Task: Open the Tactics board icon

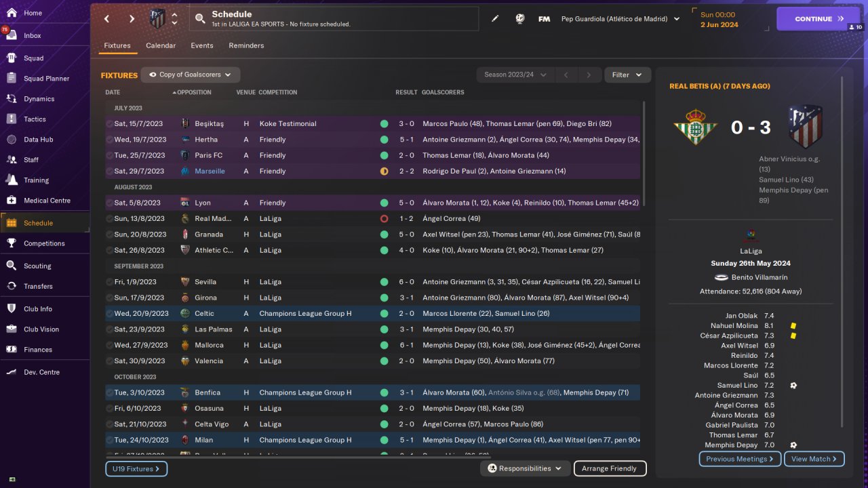Action: [x=12, y=119]
